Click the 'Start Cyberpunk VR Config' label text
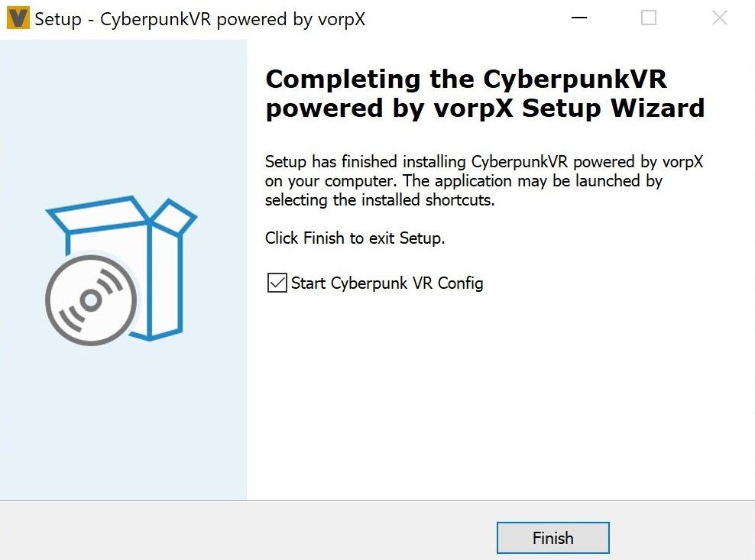Image resolution: width=755 pixels, height=560 pixels. tap(387, 283)
